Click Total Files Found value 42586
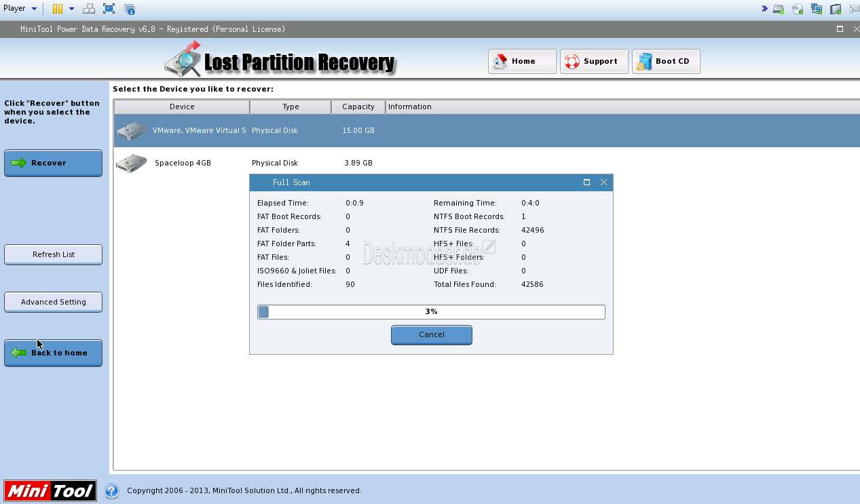The height and width of the screenshot is (504, 860). pos(532,284)
